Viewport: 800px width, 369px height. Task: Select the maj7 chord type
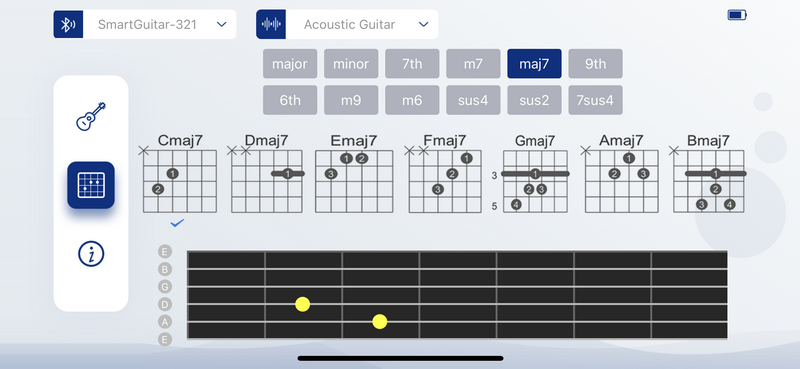tap(534, 64)
